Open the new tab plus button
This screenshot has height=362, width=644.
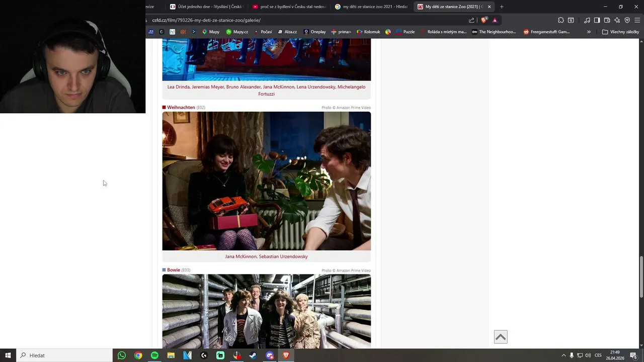[x=502, y=7]
